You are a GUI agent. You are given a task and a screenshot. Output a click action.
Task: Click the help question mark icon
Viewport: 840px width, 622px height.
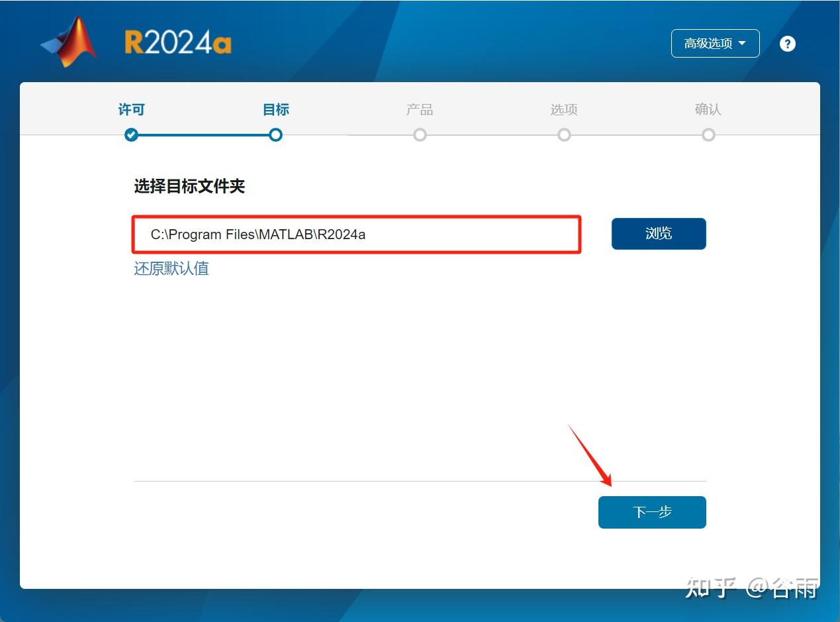pos(787,43)
